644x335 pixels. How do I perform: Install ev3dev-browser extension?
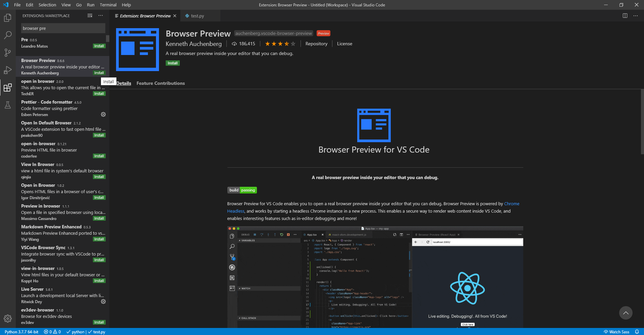[x=99, y=322]
